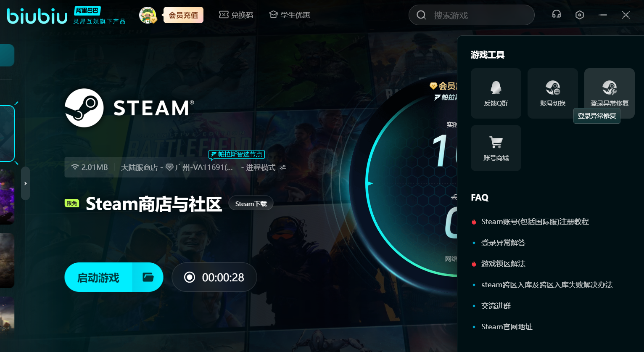Click the Steam下载 download button
This screenshot has height=352, width=644.
[x=251, y=204]
